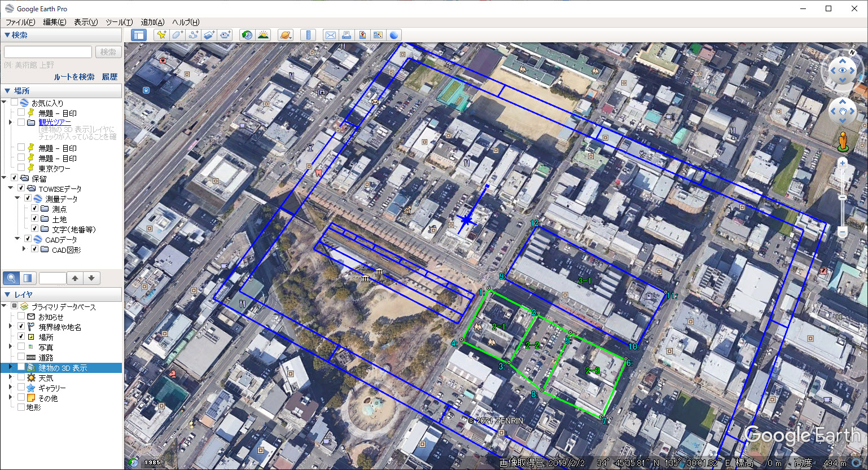
Task: Select the 写真 layer row
Action: point(46,347)
